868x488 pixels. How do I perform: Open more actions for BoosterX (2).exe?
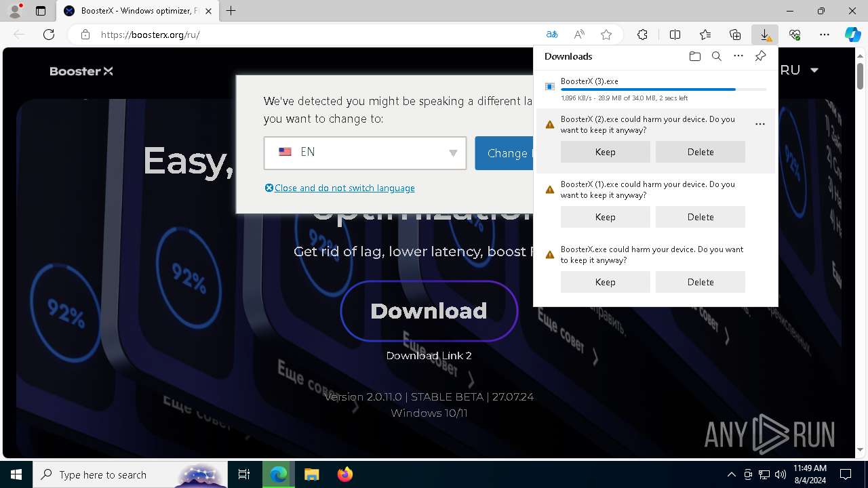(x=760, y=124)
